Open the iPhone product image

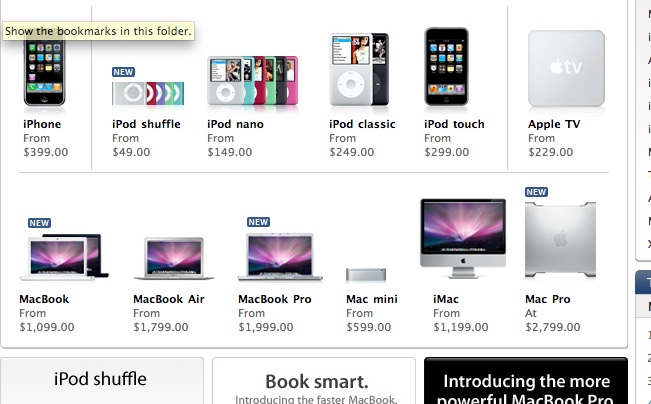44,69
